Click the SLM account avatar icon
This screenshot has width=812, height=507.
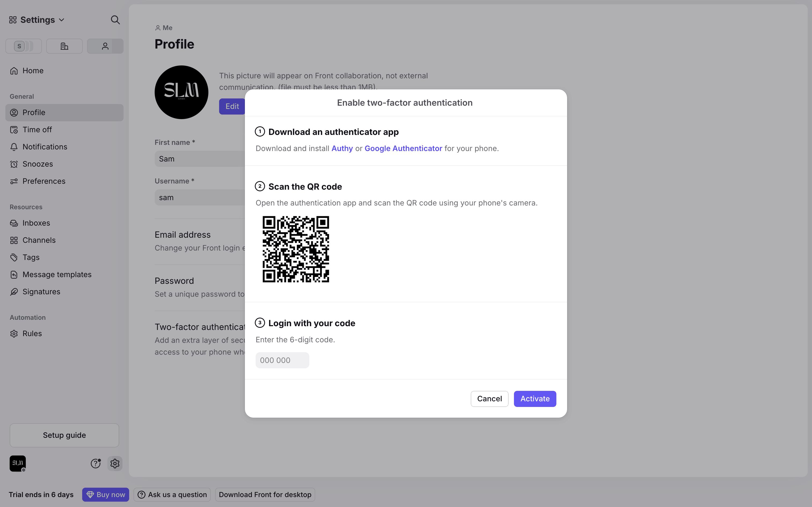click(x=17, y=464)
